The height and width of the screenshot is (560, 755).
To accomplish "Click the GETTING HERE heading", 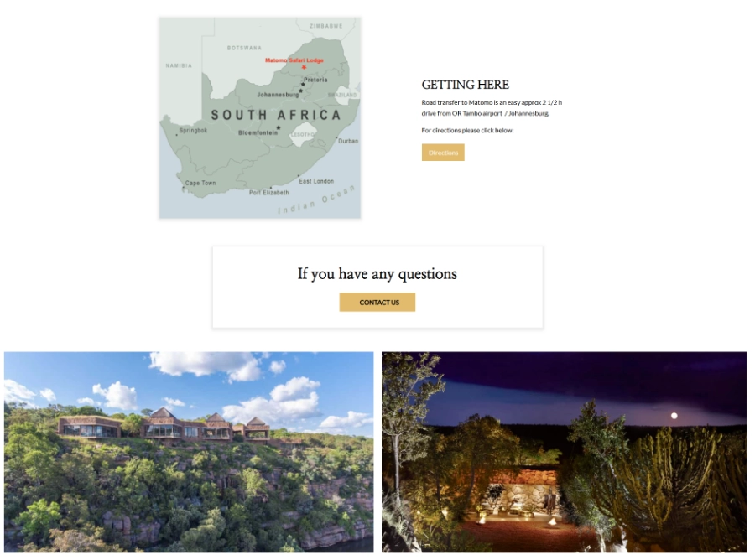I will (465, 85).
